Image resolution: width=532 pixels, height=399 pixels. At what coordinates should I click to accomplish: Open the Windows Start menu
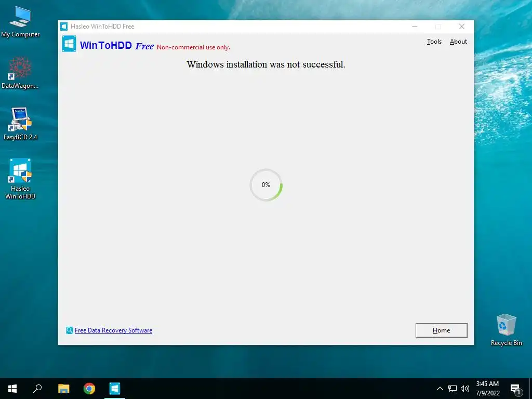(x=12, y=389)
